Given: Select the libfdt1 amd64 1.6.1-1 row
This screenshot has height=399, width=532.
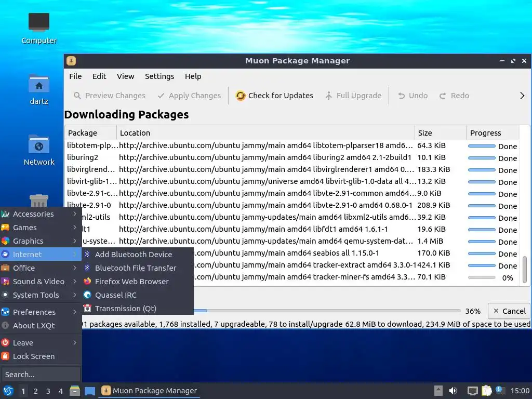Looking at the screenshot, I should (301, 229).
